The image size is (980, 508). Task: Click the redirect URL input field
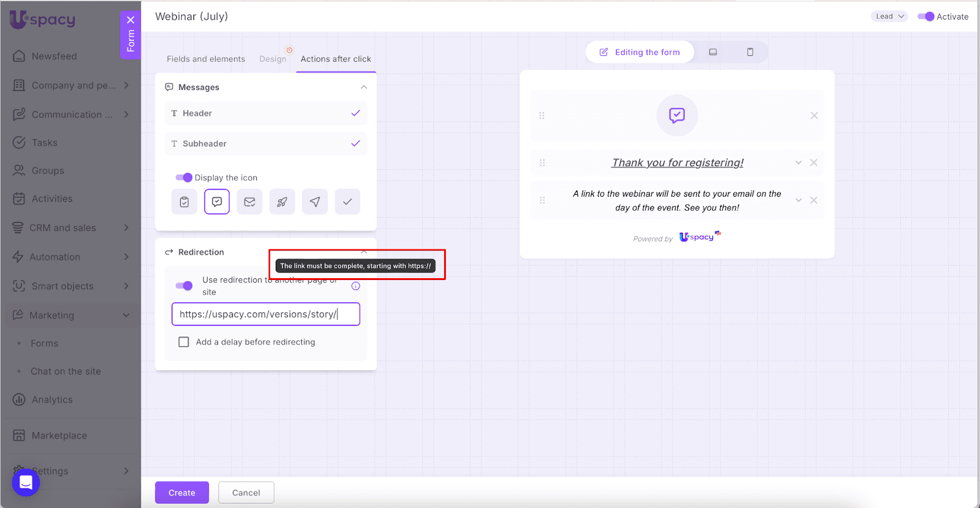[266, 314]
